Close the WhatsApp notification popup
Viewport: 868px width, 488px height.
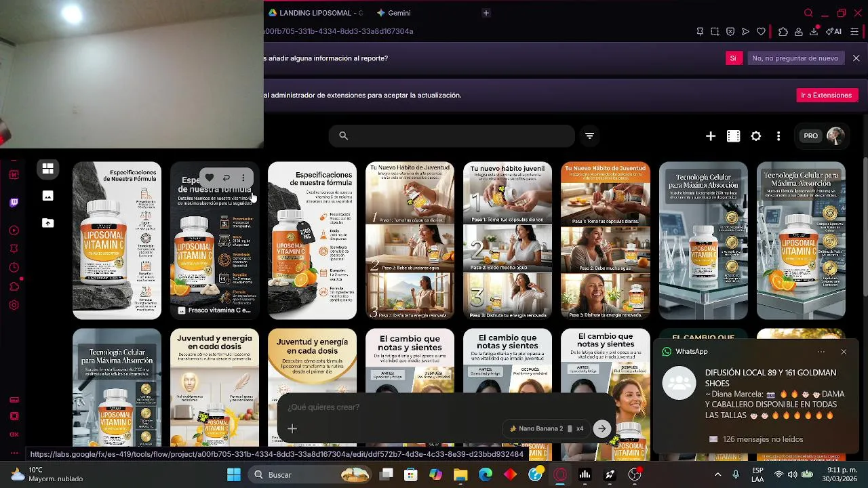[x=844, y=352]
